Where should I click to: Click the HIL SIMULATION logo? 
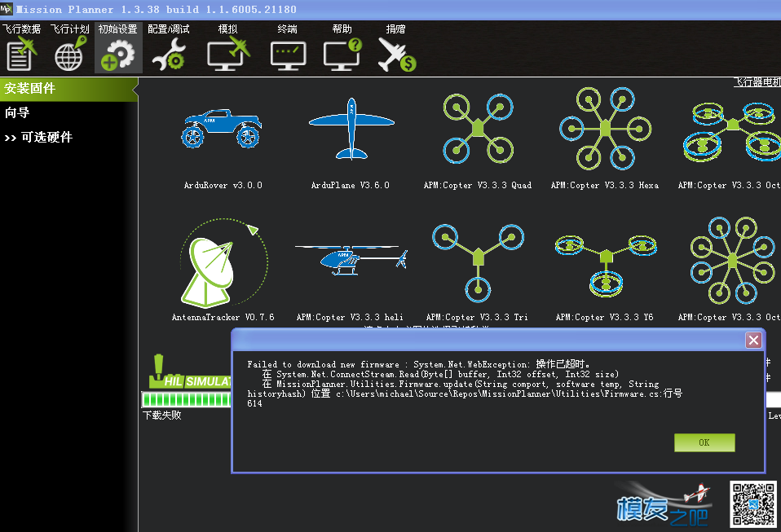190,372
